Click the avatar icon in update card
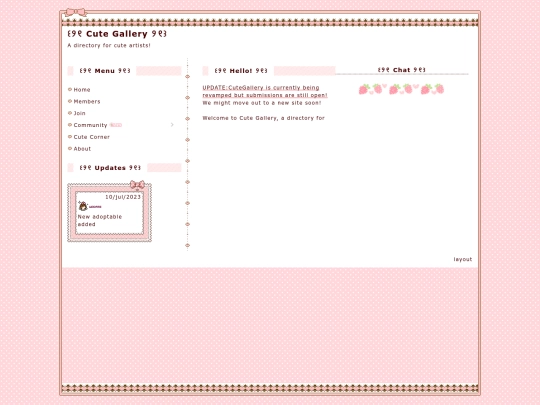Screen dimensions: 540x405 [83, 206]
